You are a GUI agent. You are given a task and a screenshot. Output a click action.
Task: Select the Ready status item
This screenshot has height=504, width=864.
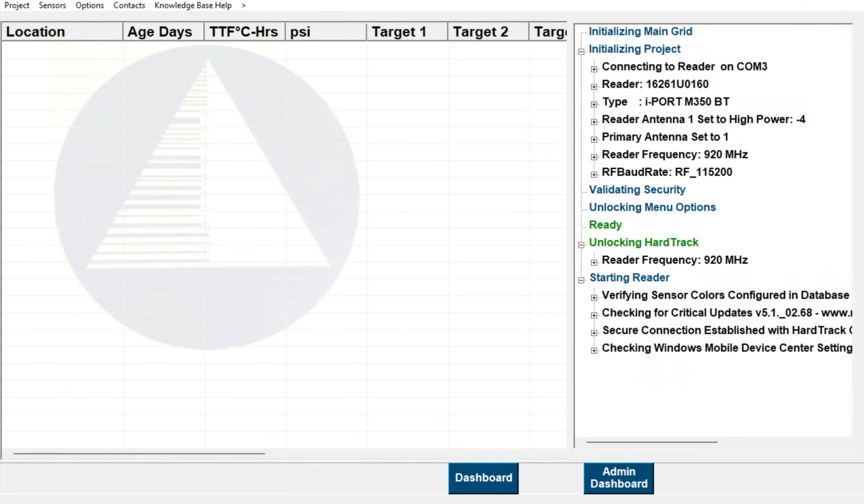pyautogui.click(x=605, y=225)
